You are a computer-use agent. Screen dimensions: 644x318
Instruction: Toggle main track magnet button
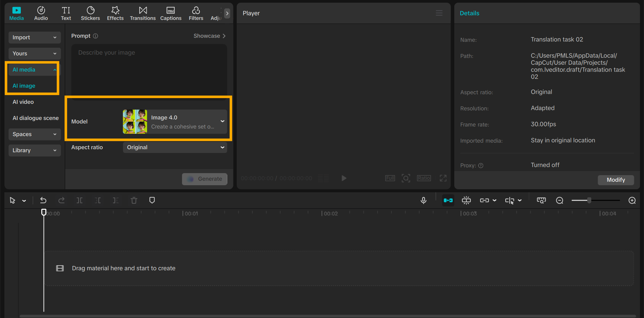(448, 200)
